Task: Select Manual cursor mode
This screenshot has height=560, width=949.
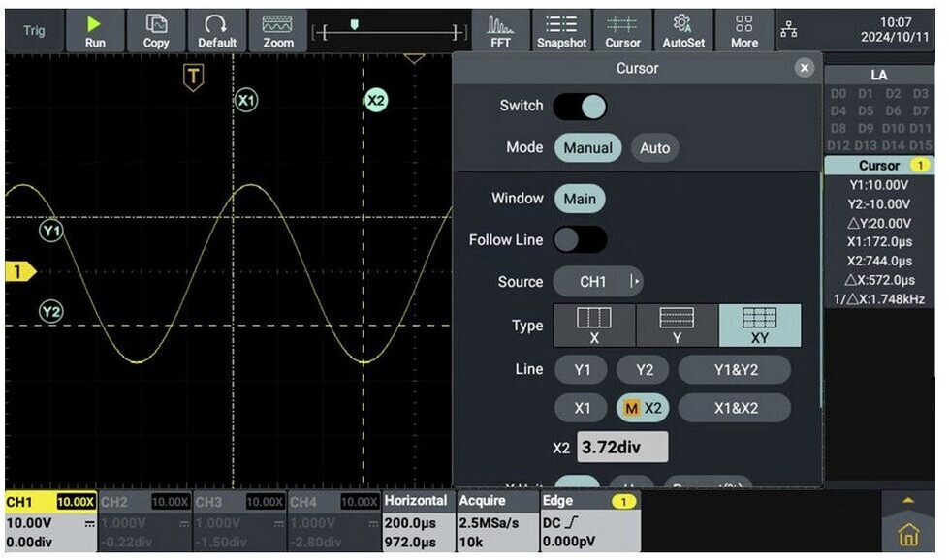Action: 587,148
